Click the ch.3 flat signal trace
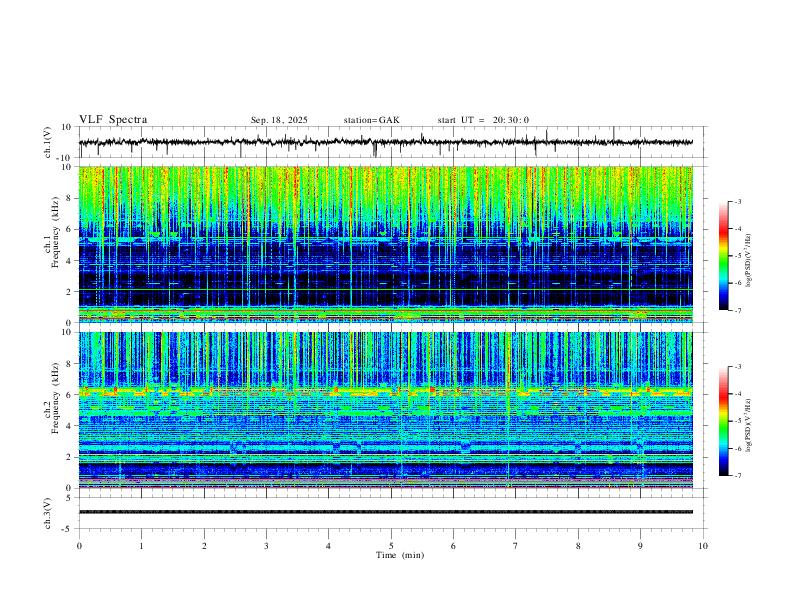This screenshot has width=792, height=612. (386, 512)
